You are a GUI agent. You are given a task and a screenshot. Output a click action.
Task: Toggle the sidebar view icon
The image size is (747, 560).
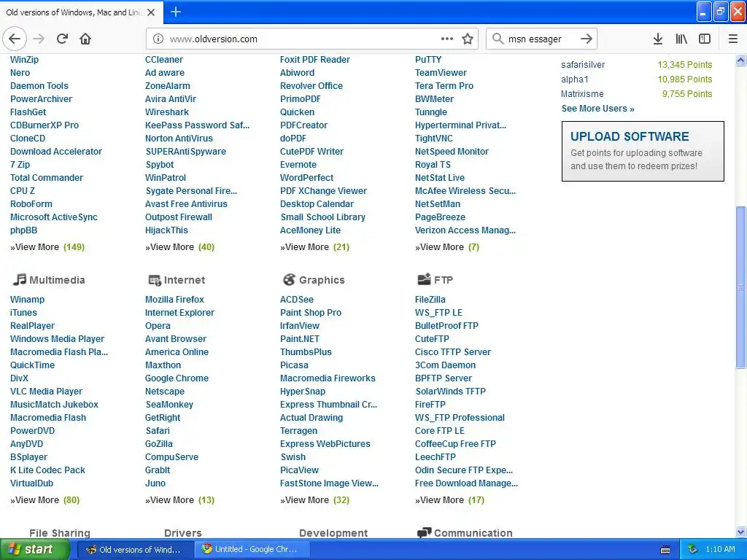(705, 39)
